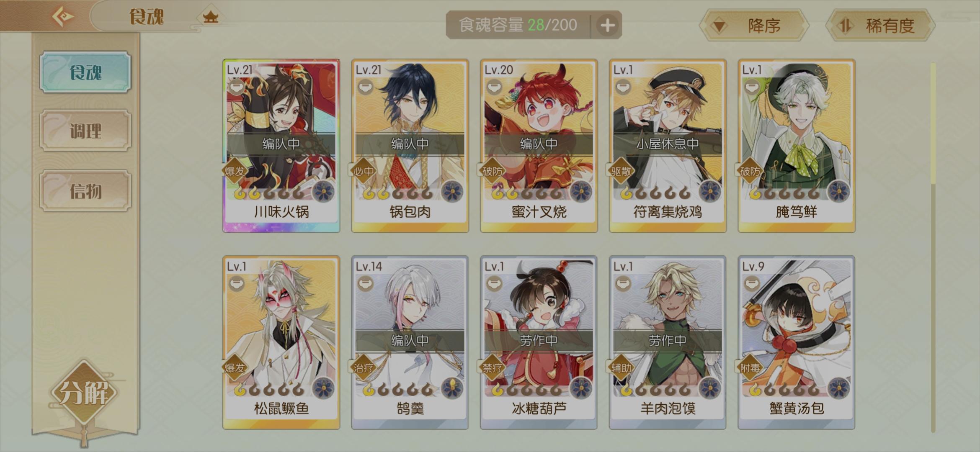Image resolution: width=980 pixels, height=452 pixels.
Task: Tap the blue flower emblem on 锅包肉
Action: (x=452, y=192)
